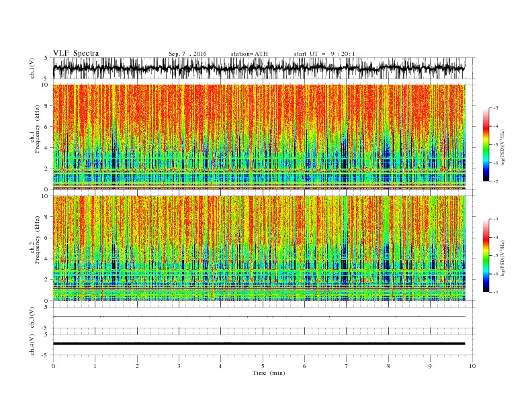532x411 pixels.
Task: Click the 10 tick label on time axis
Action: pos(472,366)
